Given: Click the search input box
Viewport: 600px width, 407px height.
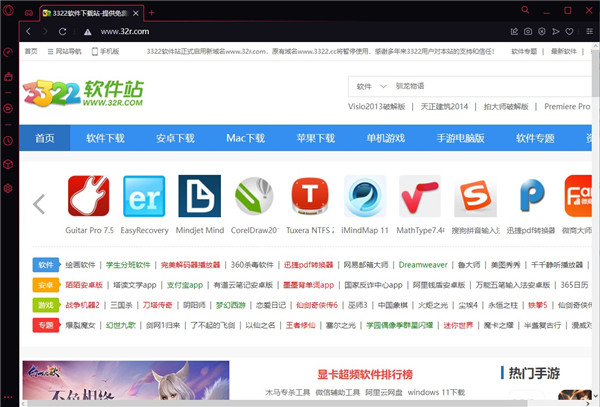Looking at the screenshot, I should (492, 86).
